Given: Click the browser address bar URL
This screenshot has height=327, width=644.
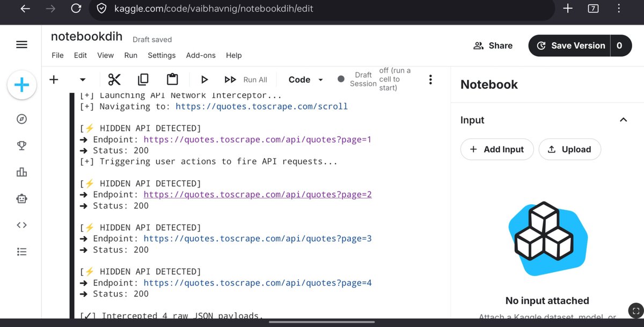Looking at the screenshot, I should (x=214, y=9).
